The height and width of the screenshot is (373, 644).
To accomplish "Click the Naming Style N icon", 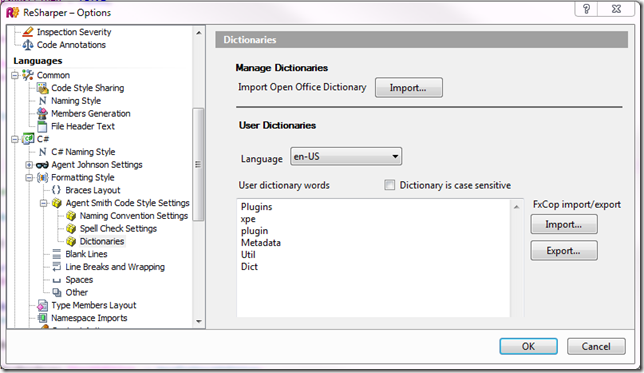I will click(x=42, y=101).
